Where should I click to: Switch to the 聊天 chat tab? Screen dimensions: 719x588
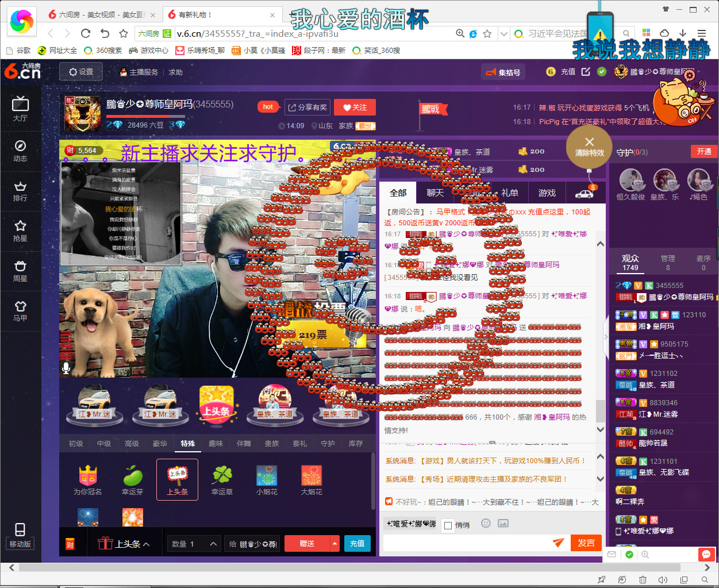click(435, 193)
